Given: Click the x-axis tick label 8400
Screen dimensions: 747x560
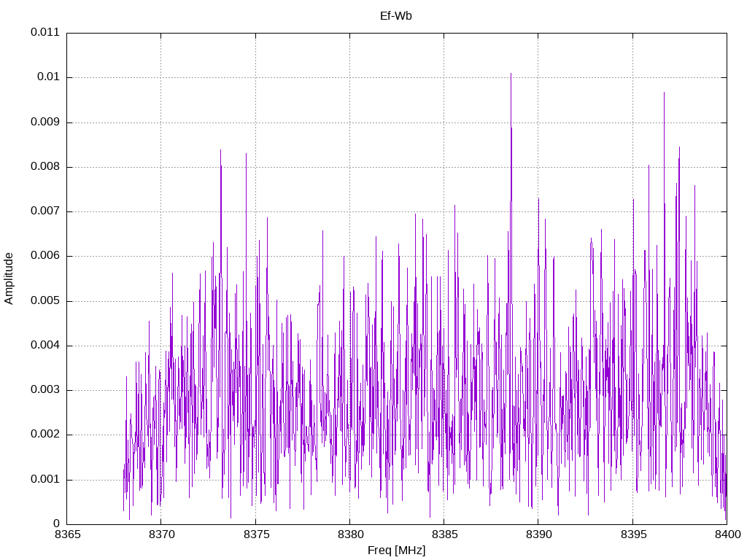Looking at the screenshot, I should pyautogui.click(x=727, y=534).
